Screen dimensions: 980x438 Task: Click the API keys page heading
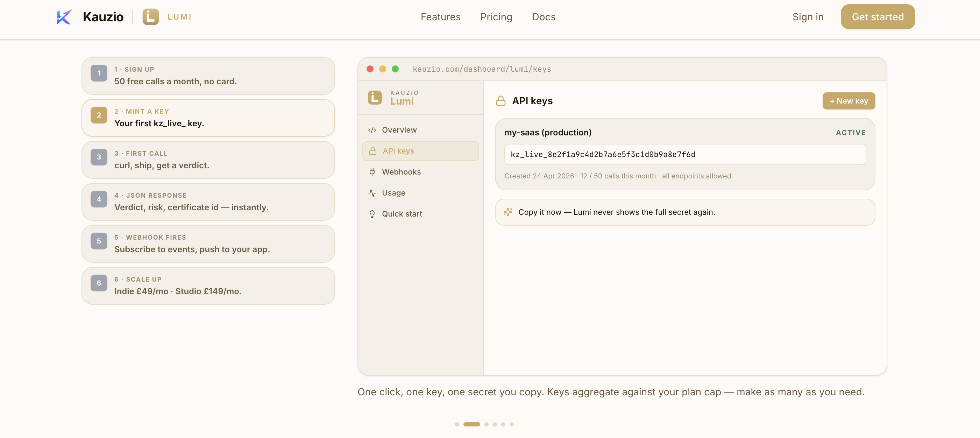[532, 101]
